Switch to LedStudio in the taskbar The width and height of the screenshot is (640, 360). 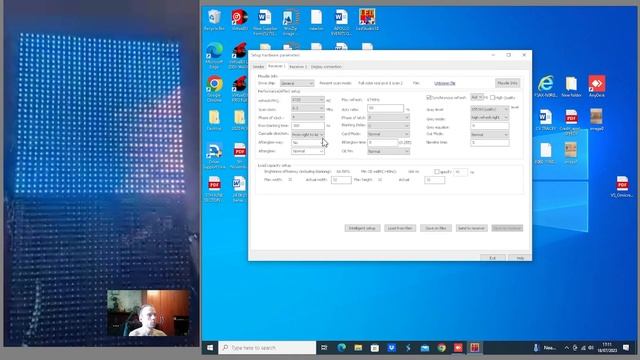[475, 348]
